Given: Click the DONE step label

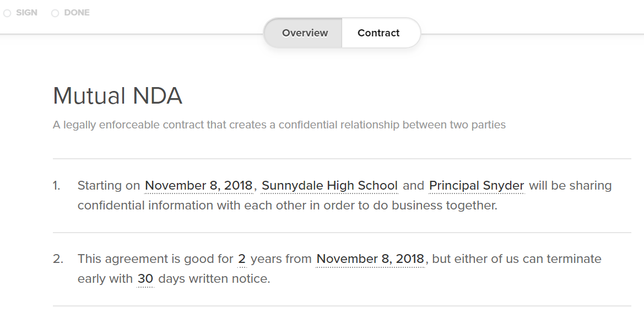Looking at the screenshot, I should point(77,13).
